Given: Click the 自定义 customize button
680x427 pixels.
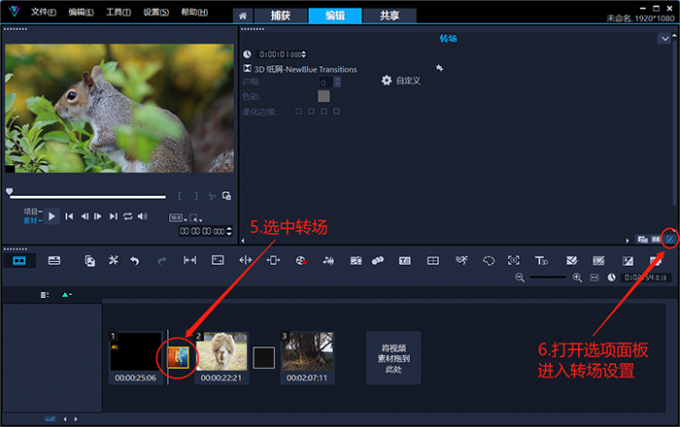Looking at the screenshot, I should click(x=401, y=81).
